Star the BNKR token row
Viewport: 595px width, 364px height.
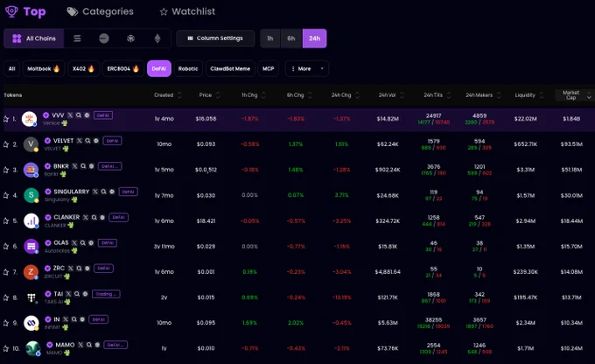(x=6, y=170)
